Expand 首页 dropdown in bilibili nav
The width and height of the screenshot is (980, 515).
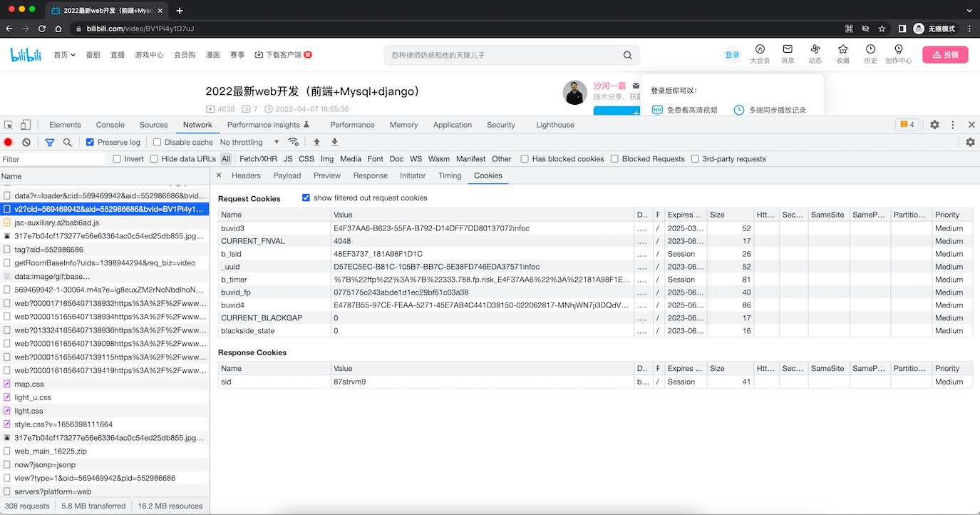click(x=64, y=55)
